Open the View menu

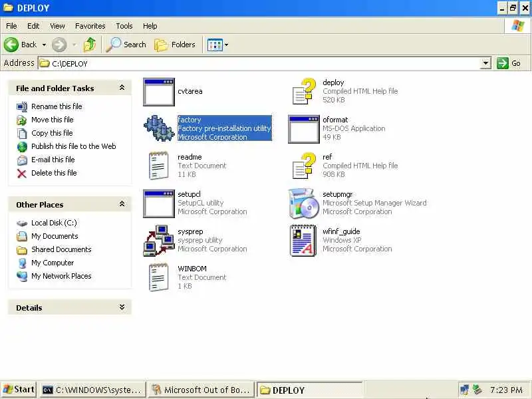click(x=57, y=26)
